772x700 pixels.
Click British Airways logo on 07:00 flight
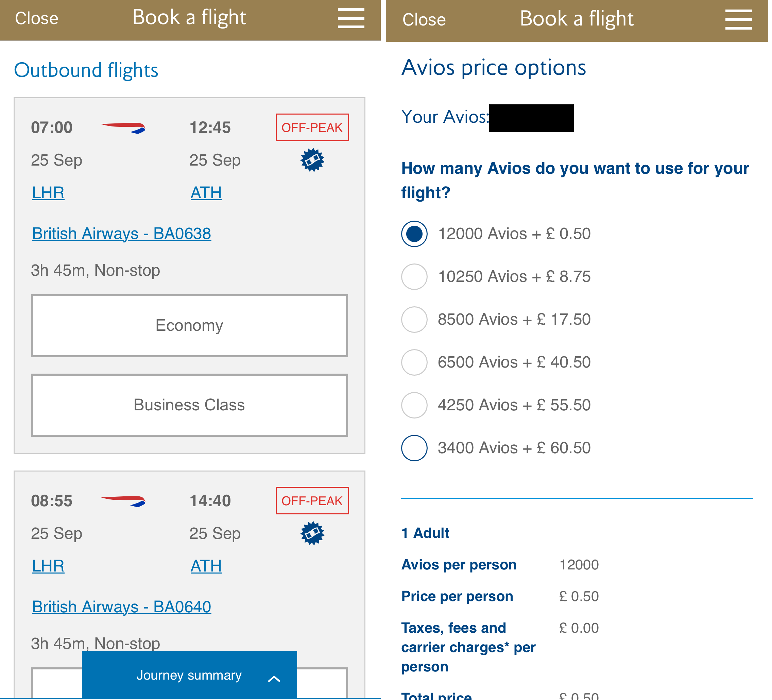tap(123, 128)
